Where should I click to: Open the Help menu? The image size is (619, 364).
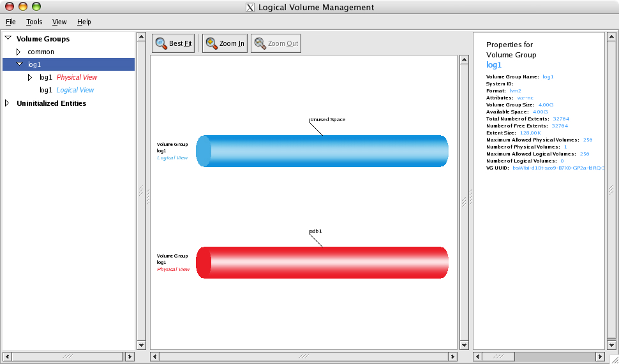pos(84,22)
